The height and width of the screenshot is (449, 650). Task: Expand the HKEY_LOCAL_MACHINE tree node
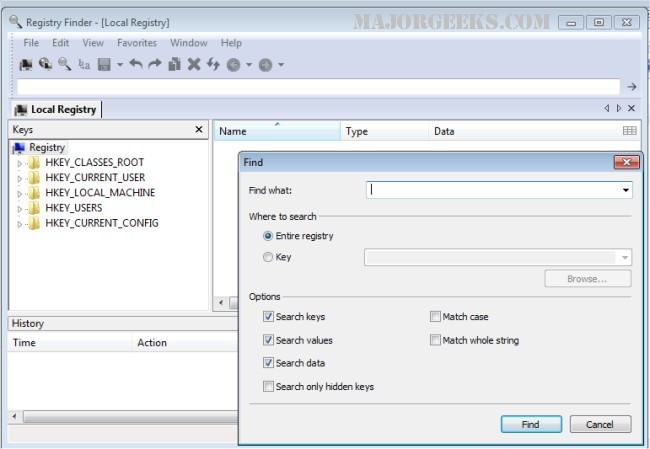coord(20,193)
